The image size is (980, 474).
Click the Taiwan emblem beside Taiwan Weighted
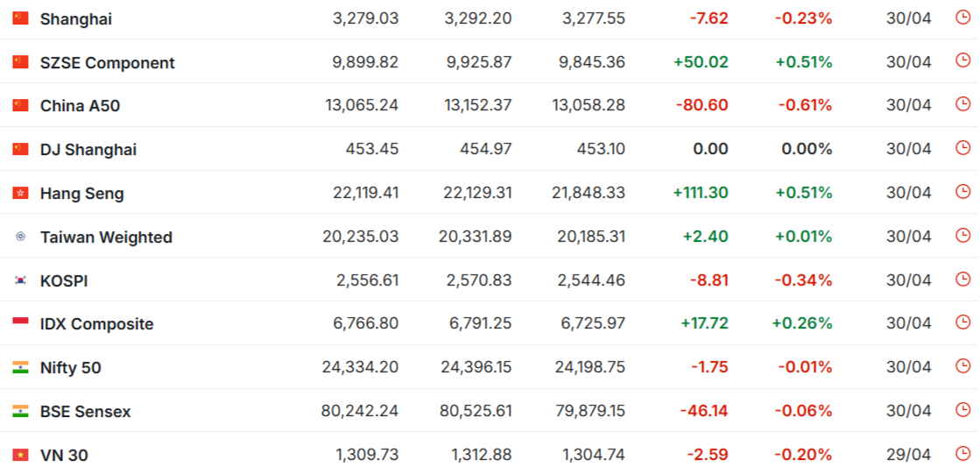pos(21,237)
